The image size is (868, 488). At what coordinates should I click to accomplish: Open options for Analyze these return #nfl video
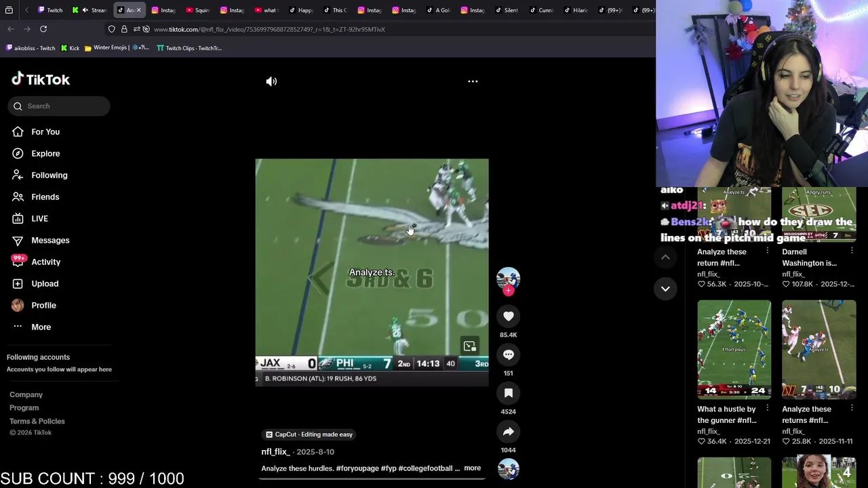pos(767,251)
